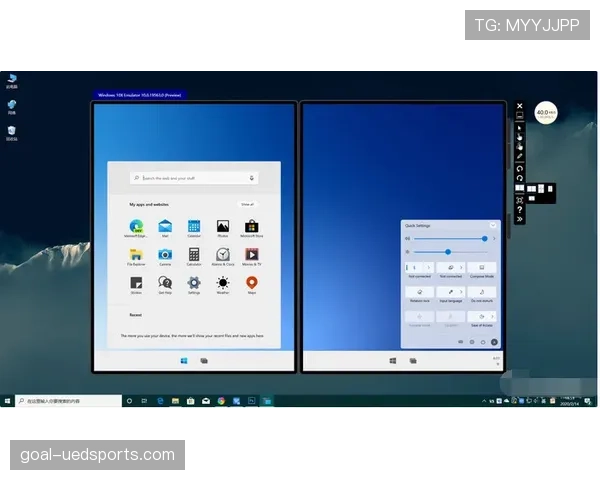Click Task View on left emulator taskbar
Image resolution: width=600 pixels, height=480 pixels.
pos(204,361)
